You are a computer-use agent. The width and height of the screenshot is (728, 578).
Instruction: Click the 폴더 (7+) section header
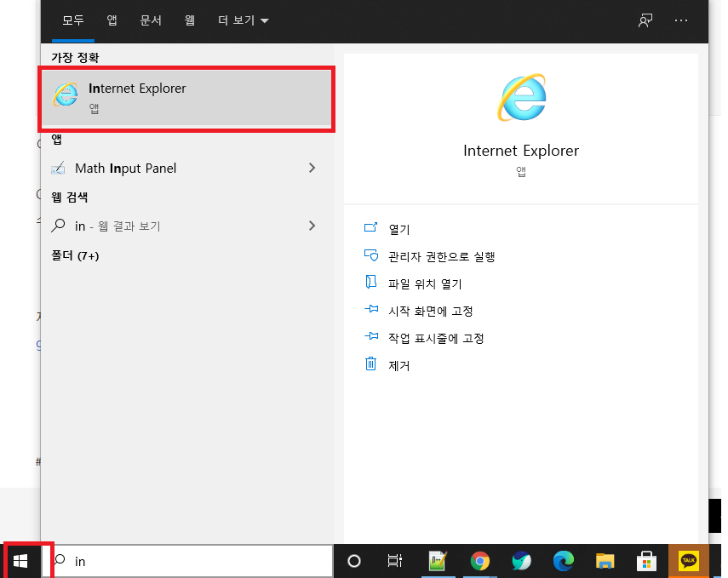[x=75, y=256]
